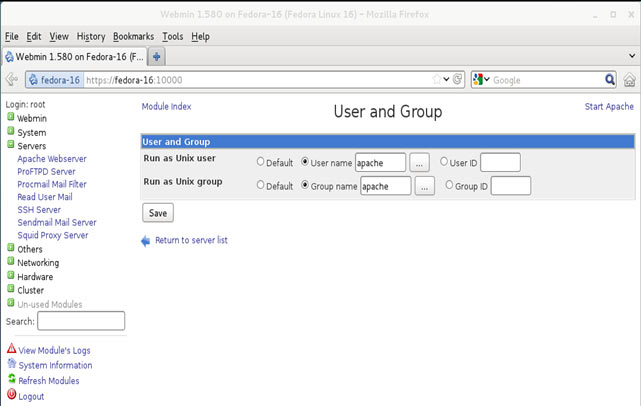Expand the Webmin category

[x=11, y=117]
